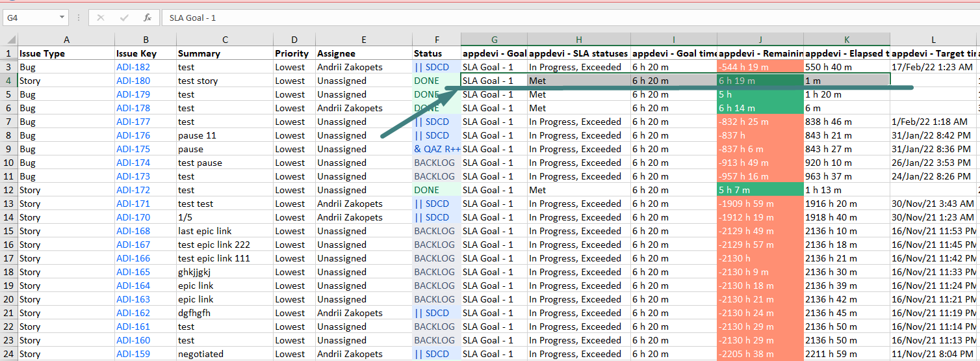Select the '& QAZ R++' status cell
The height and width of the screenshot is (361, 980).
point(436,149)
